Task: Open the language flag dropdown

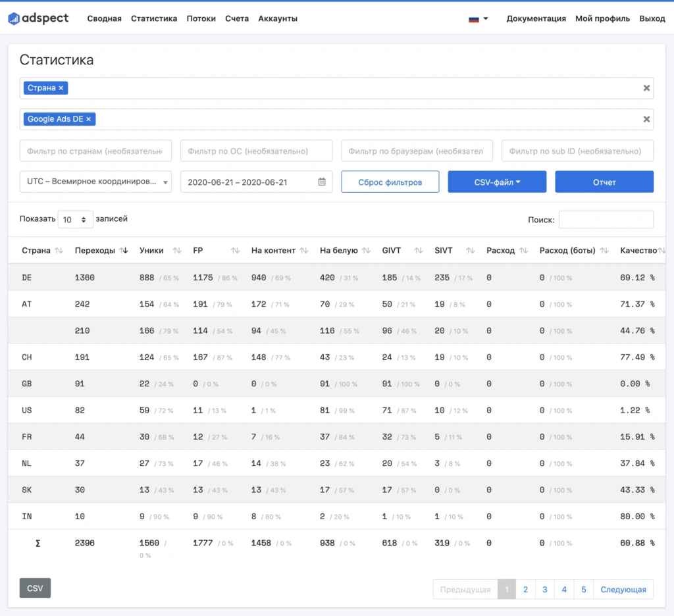Action: pyautogui.click(x=478, y=19)
